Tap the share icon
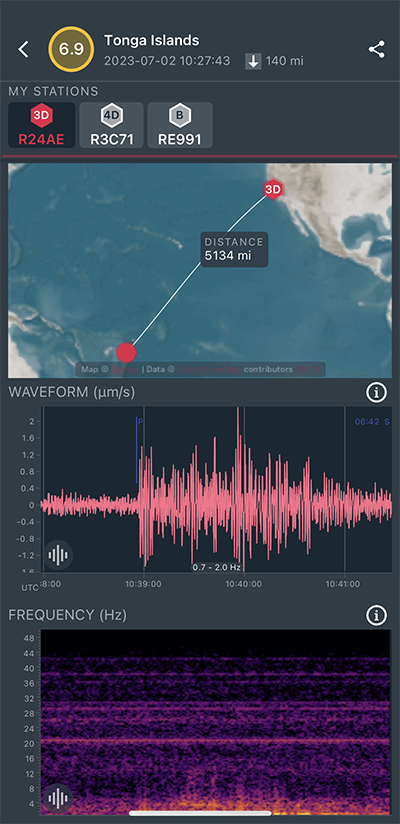 [376, 49]
